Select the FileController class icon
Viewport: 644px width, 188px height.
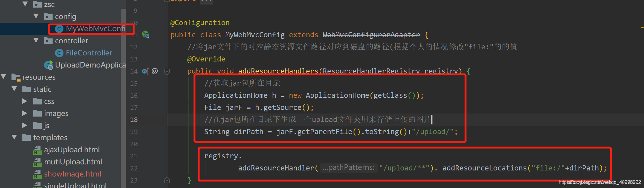pyautogui.click(x=59, y=53)
